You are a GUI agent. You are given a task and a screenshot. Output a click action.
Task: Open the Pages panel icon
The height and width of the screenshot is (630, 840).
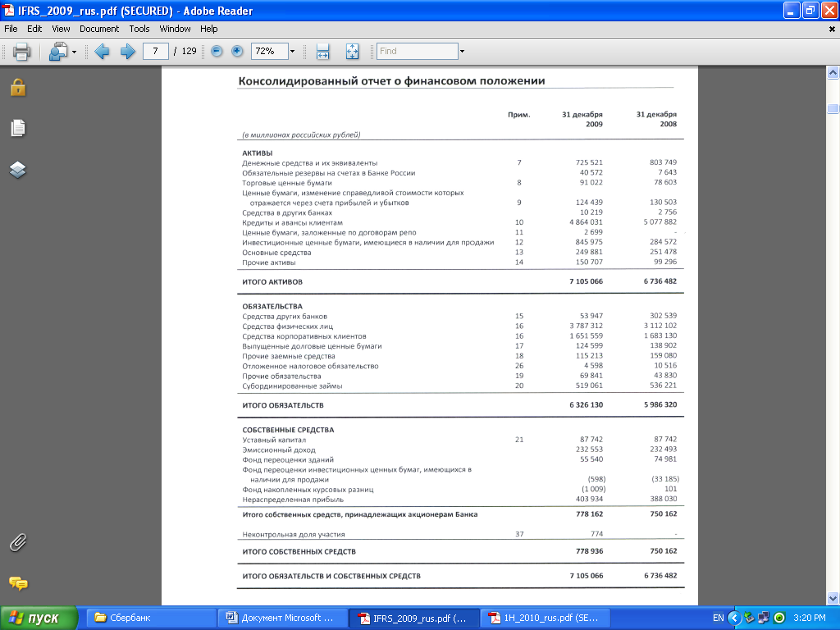18,128
